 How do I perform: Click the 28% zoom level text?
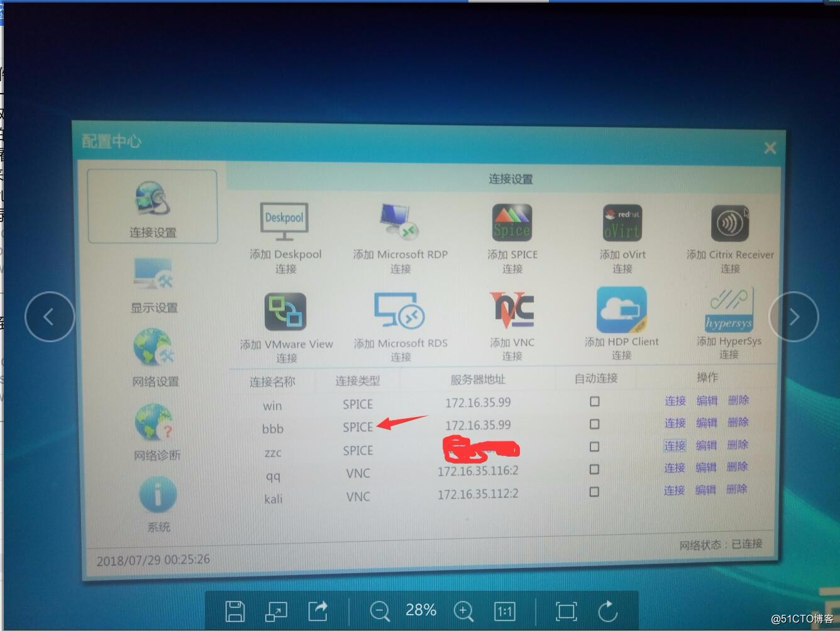[421, 610]
